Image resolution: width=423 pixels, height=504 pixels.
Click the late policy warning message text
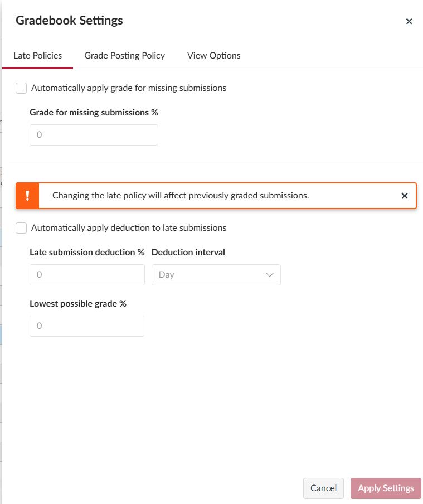(x=181, y=196)
